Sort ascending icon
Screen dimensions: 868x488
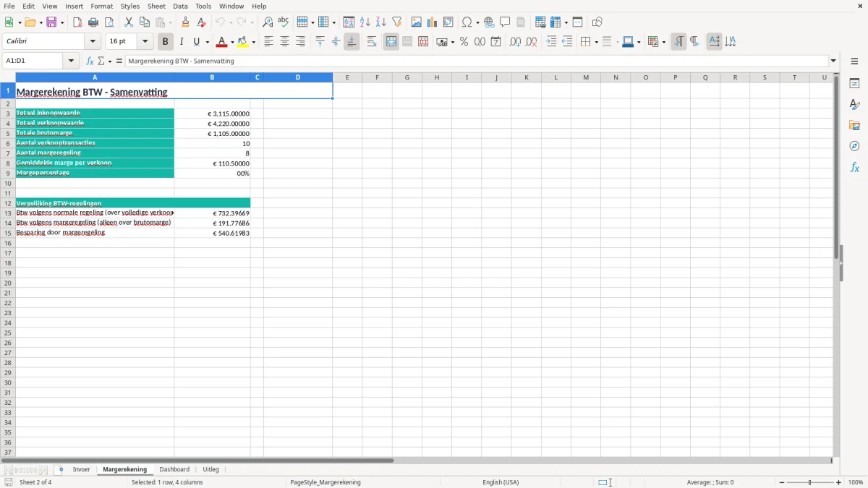[365, 22]
